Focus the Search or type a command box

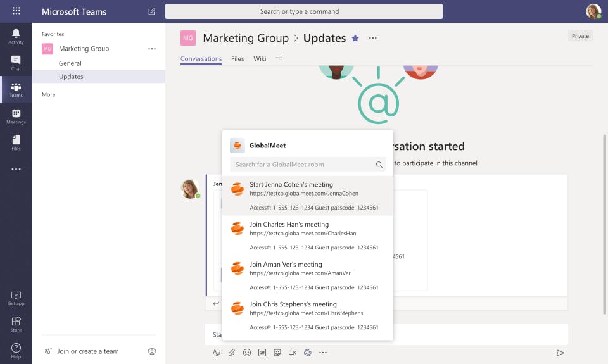coord(303,11)
